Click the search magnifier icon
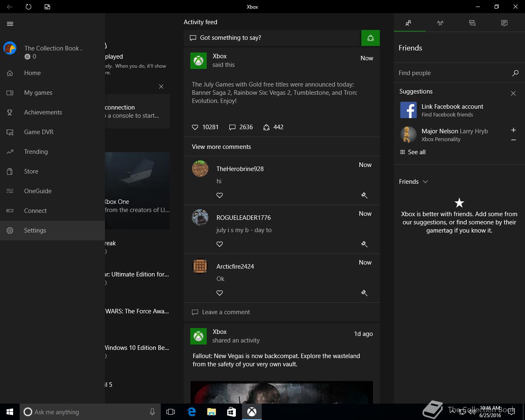The image size is (525, 420). click(x=515, y=73)
